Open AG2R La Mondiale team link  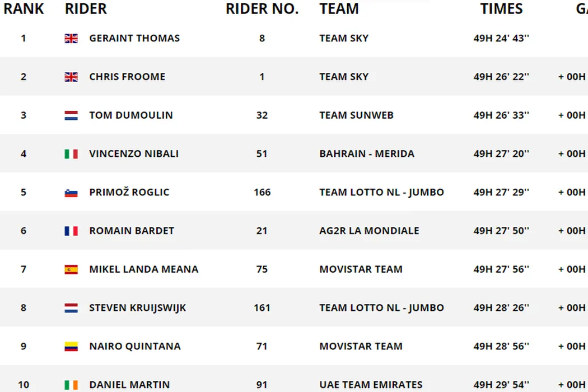(x=369, y=231)
